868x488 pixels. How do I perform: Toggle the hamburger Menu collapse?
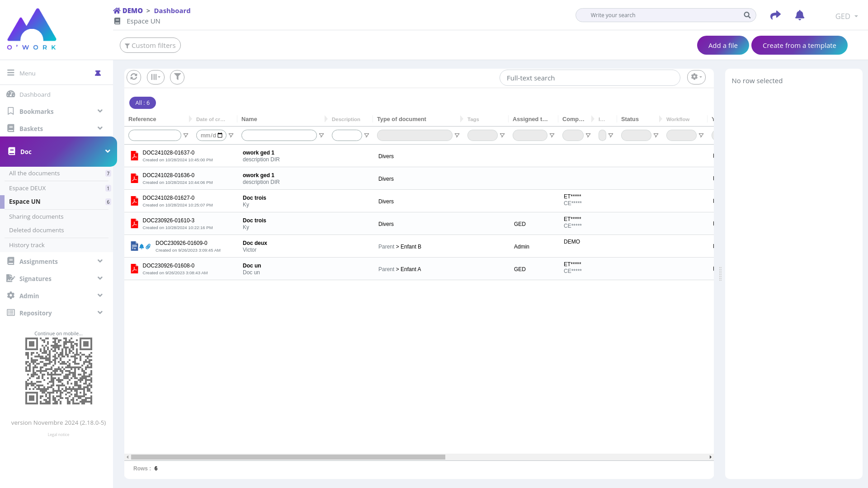tap(11, 73)
